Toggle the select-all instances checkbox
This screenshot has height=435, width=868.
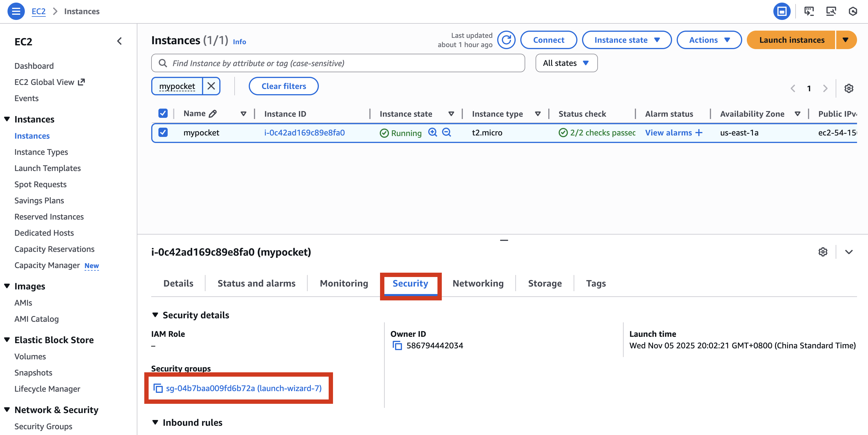click(163, 113)
